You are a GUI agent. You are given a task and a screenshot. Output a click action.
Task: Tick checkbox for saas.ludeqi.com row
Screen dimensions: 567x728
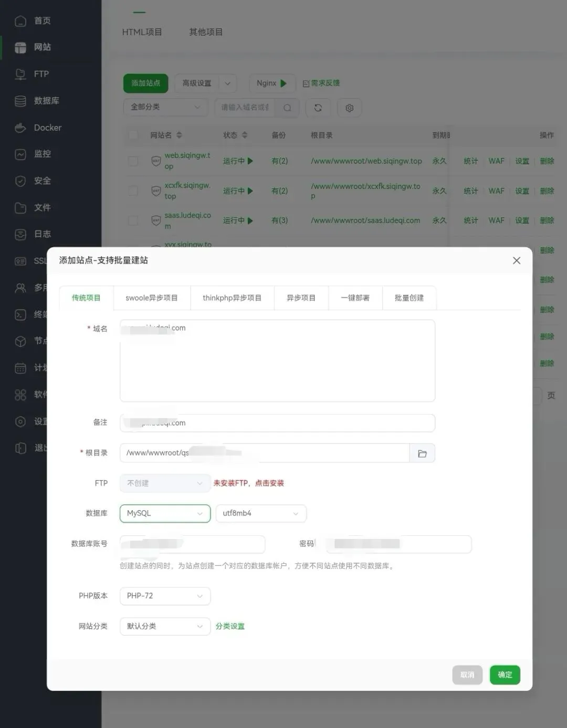point(133,220)
